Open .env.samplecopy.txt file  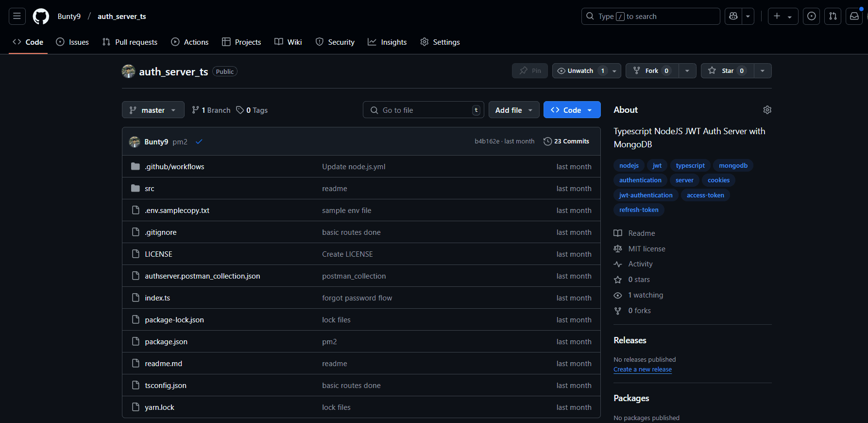(x=177, y=211)
